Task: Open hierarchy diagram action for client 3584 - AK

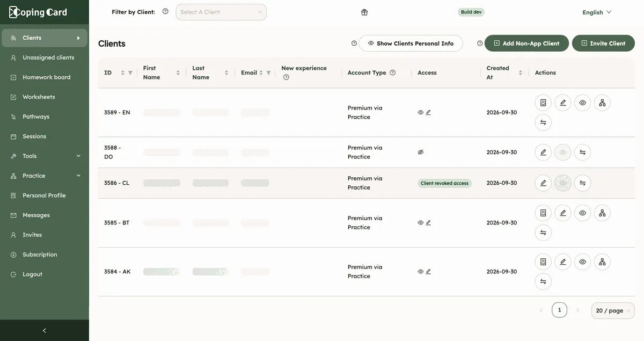Action: coord(602,262)
